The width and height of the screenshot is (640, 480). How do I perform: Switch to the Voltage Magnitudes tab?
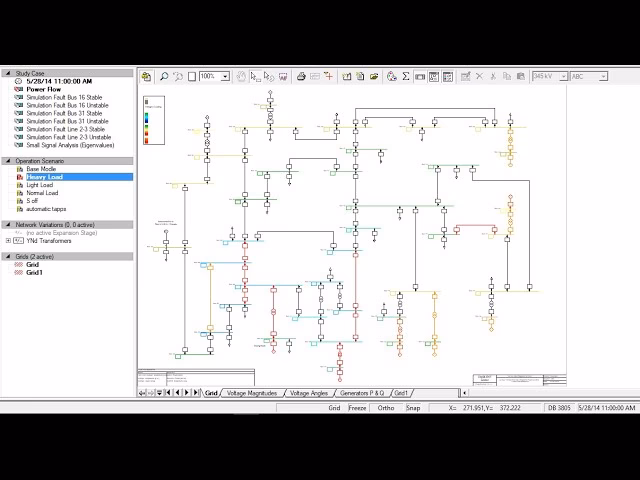[250, 393]
